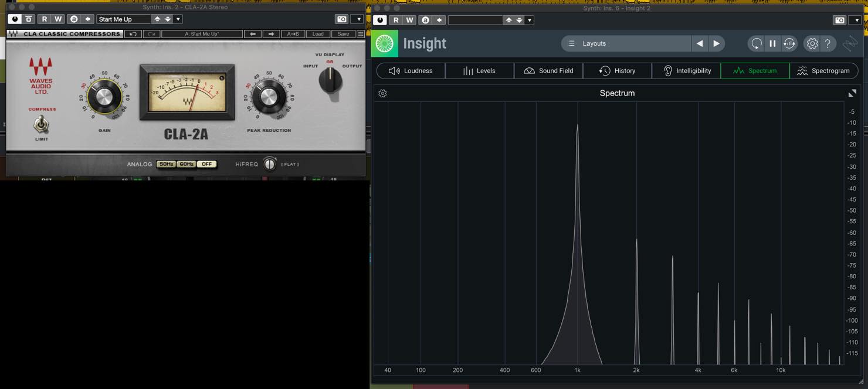The width and height of the screenshot is (868, 389).
Task: Reset Insight meters with circular arrow
Action: (x=757, y=43)
